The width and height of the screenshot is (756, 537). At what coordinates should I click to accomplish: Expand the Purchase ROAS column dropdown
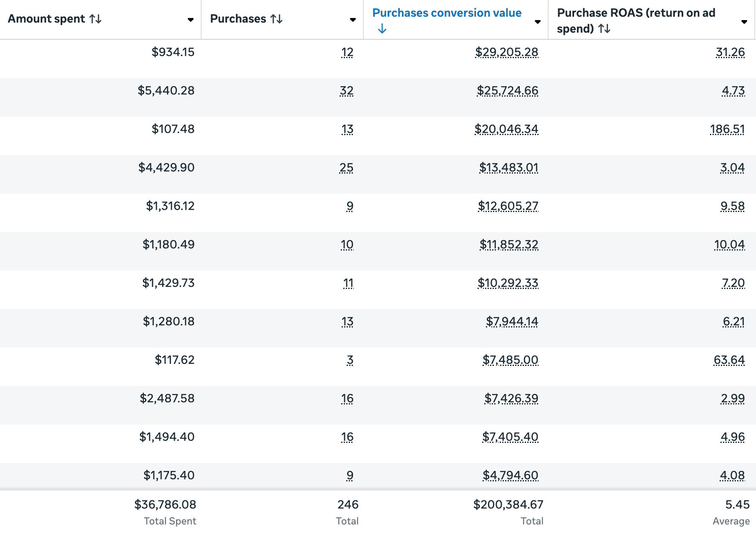(x=744, y=22)
